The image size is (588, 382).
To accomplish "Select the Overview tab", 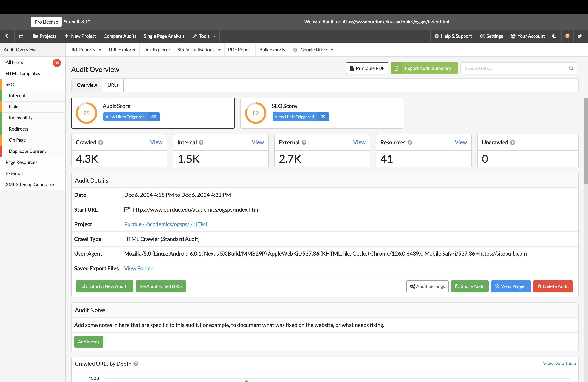I will [87, 85].
